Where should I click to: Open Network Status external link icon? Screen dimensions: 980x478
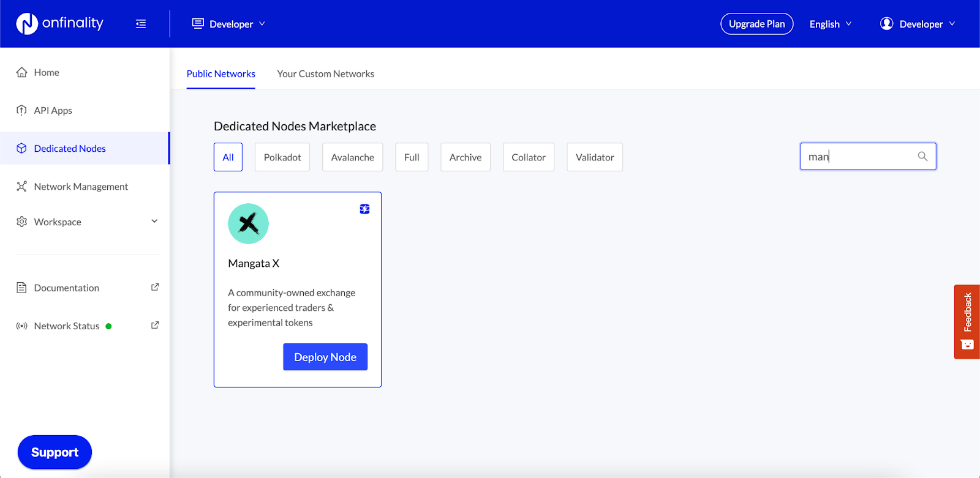pos(155,325)
